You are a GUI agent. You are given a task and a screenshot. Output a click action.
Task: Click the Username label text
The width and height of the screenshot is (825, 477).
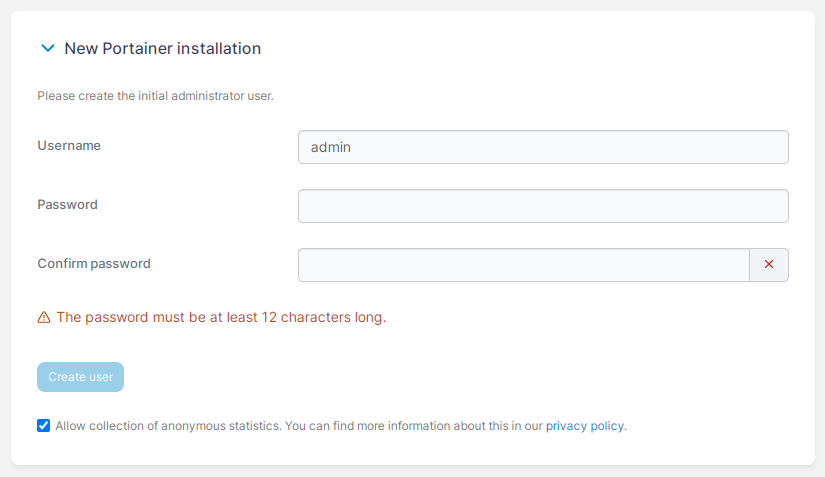coord(69,146)
